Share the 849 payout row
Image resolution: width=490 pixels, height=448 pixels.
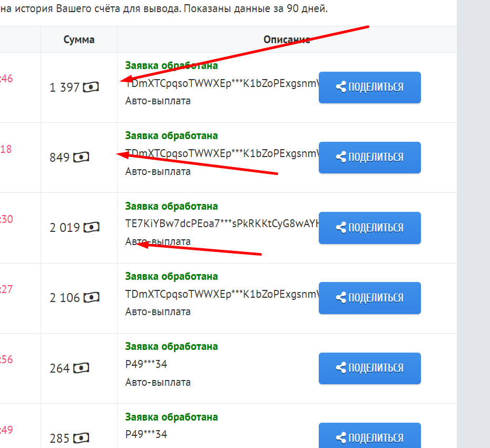370,157
